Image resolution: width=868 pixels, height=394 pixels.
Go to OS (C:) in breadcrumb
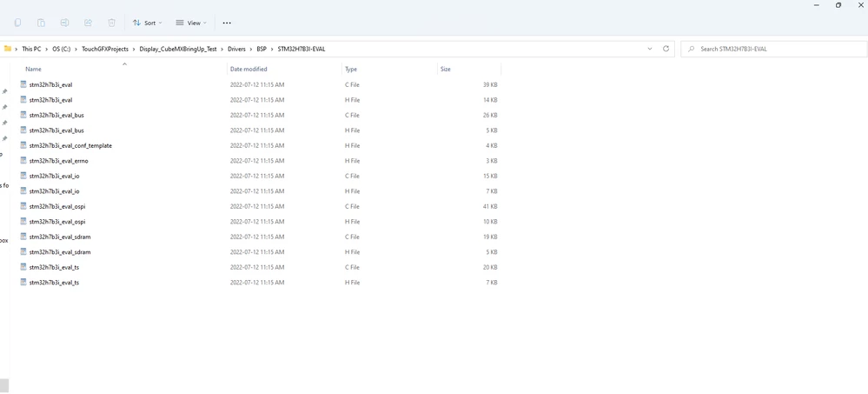(62, 49)
